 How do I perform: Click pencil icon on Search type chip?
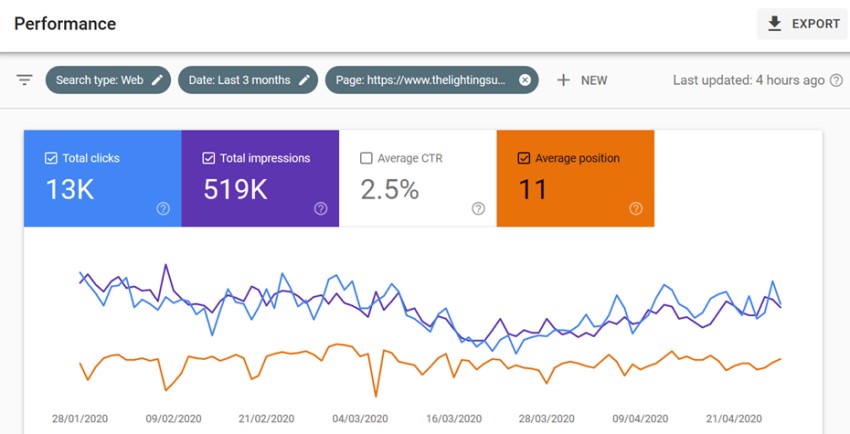click(157, 80)
